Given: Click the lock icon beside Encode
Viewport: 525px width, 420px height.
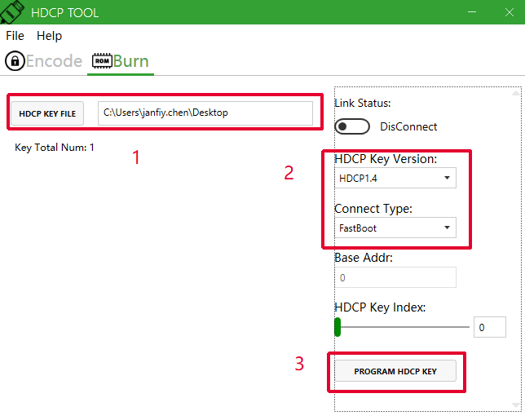Looking at the screenshot, I should point(15,61).
